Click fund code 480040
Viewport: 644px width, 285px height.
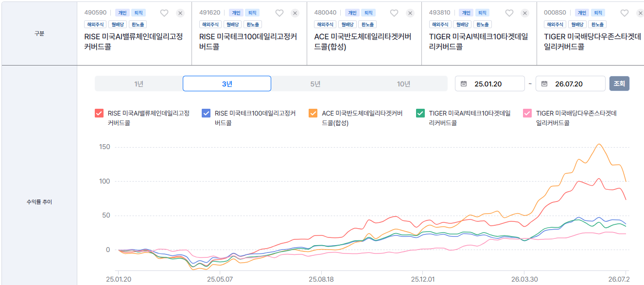tap(325, 13)
